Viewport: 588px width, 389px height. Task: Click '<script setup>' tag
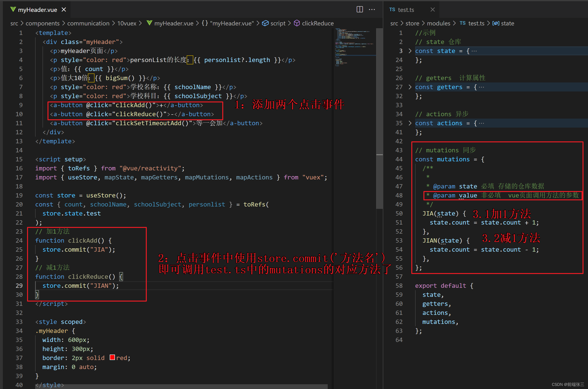(x=61, y=159)
